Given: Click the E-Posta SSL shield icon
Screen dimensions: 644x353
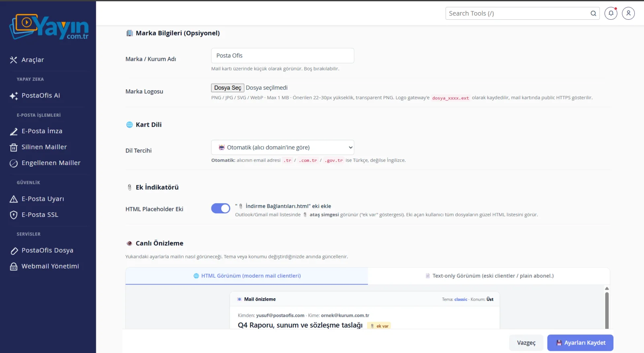Looking at the screenshot, I should 14,215.
